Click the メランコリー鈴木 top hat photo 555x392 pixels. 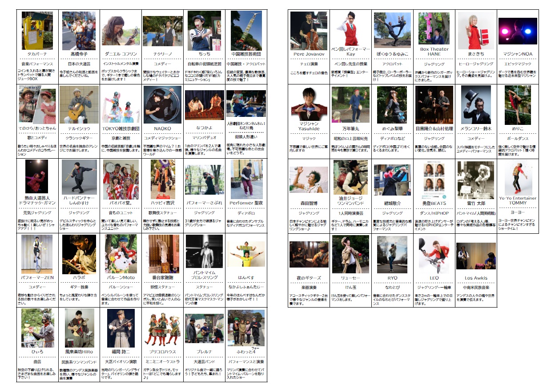(476, 105)
